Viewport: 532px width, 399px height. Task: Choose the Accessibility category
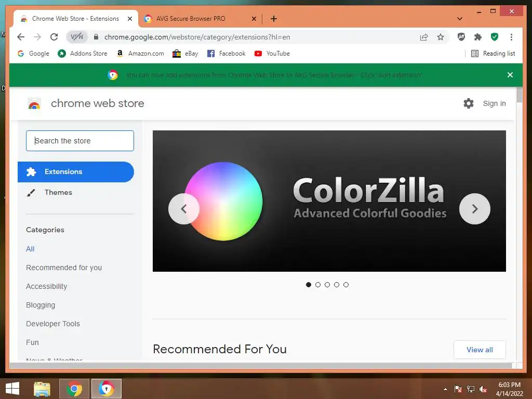tap(46, 286)
